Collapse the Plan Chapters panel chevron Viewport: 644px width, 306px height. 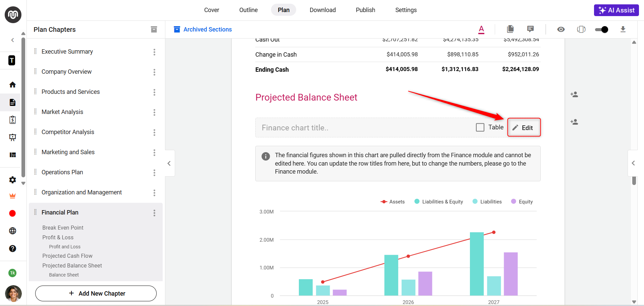(x=169, y=163)
